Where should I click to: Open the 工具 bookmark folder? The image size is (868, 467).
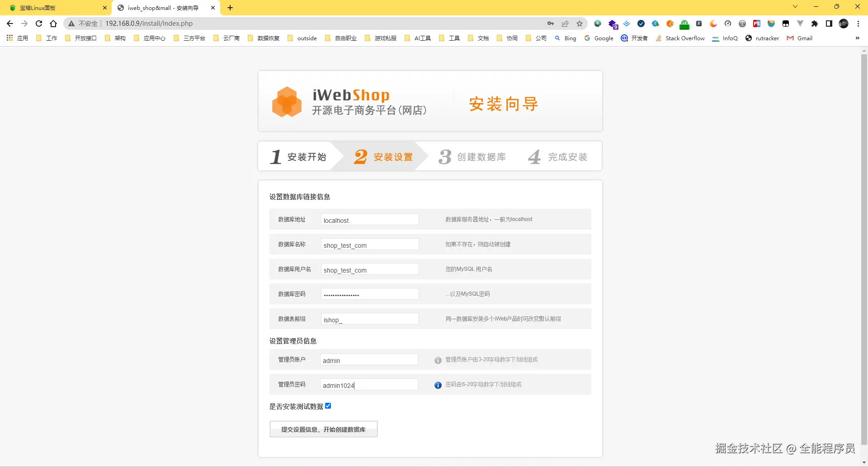click(x=449, y=38)
